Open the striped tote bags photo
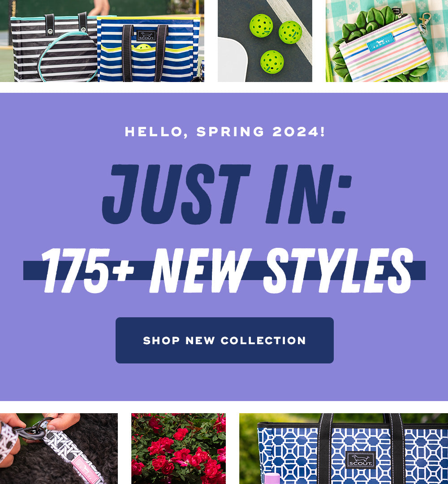The height and width of the screenshot is (484, 448). pyautogui.click(x=102, y=41)
